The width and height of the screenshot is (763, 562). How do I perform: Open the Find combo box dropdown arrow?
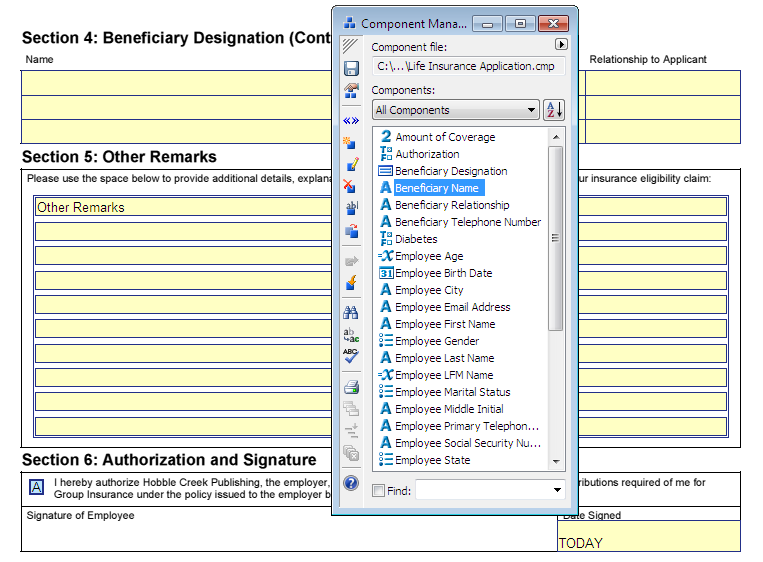pyautogui.click(x=557, y=490)
